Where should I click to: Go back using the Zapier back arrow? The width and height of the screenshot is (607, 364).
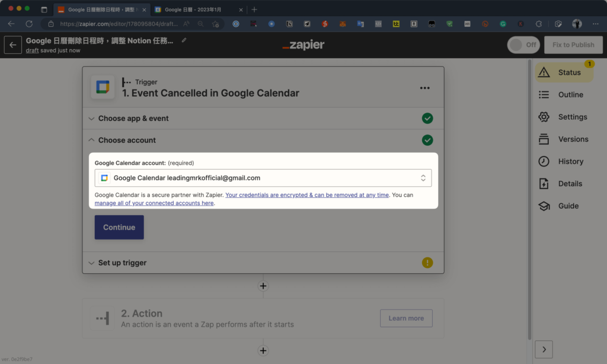pos(13,45)
